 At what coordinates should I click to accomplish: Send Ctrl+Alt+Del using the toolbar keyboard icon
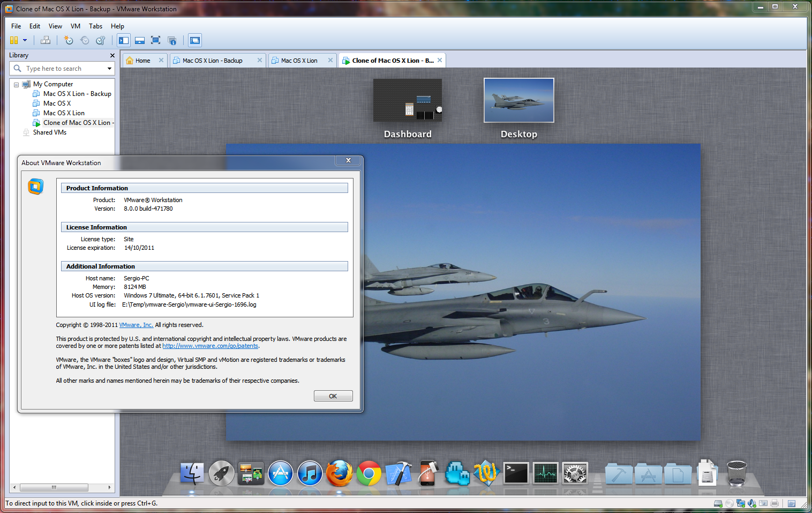(x=46, y=40)
